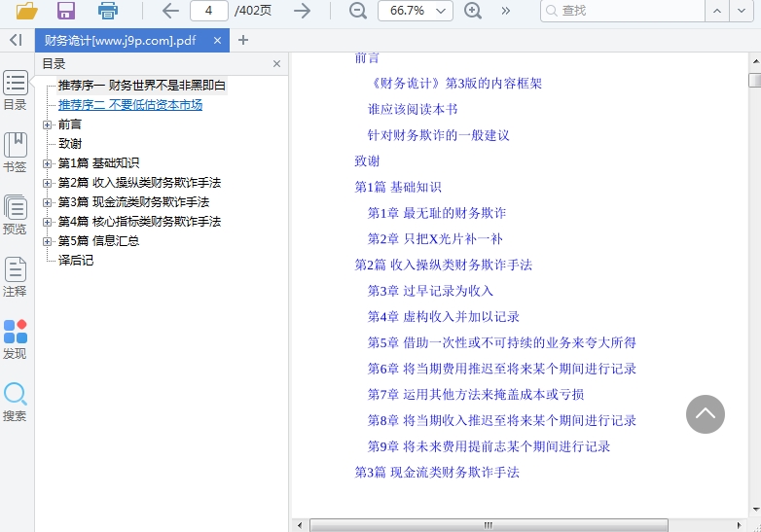This screenshot has width=761, height=532.
Task: Go to previous page with the left arrow
Action: click(x=170, y=11)
